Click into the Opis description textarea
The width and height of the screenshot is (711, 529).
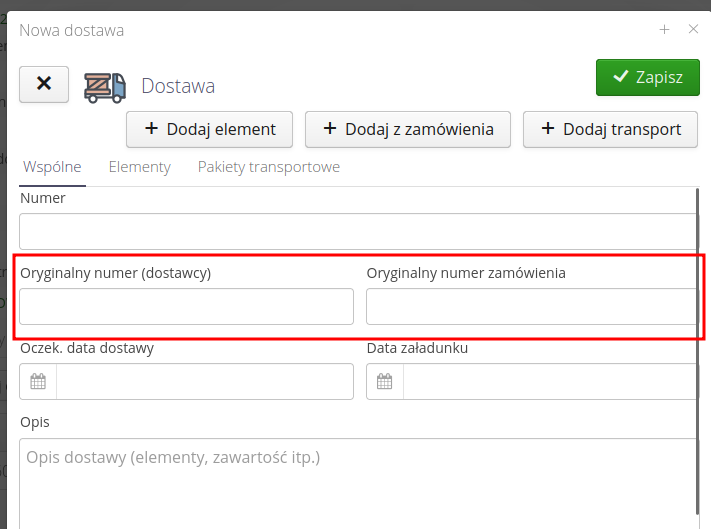(358, 485)
